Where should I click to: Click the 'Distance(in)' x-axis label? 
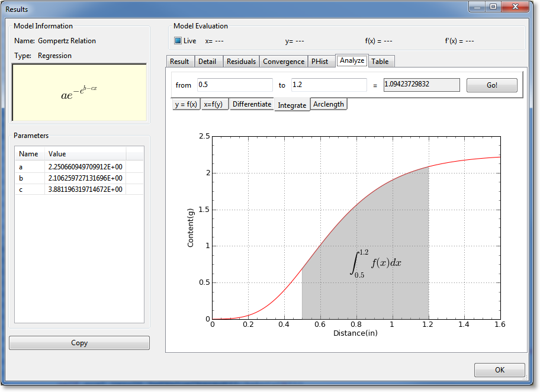(x=355, y=333)
